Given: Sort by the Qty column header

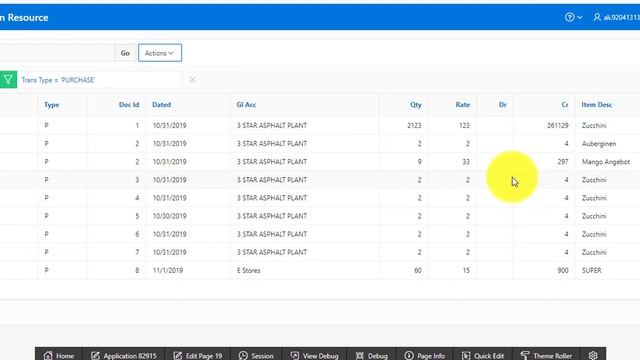Looking at the screenshot, I should (x=416, y=105).
